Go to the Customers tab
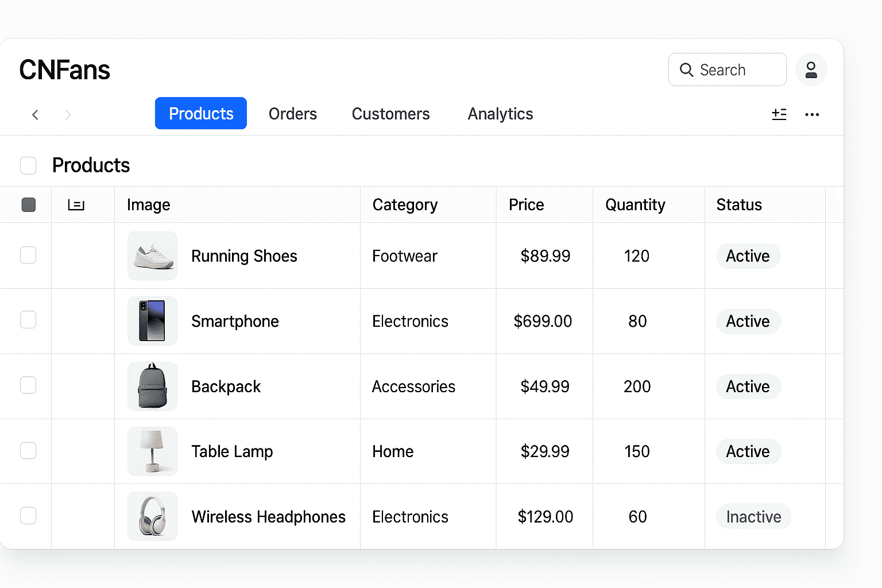Viewport: 882px width, 588px height. coord(390,114)
